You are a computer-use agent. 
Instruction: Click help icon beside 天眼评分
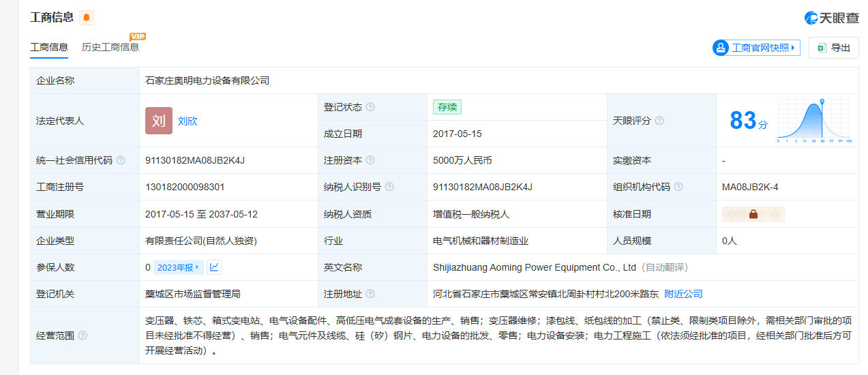click(659, 121)
